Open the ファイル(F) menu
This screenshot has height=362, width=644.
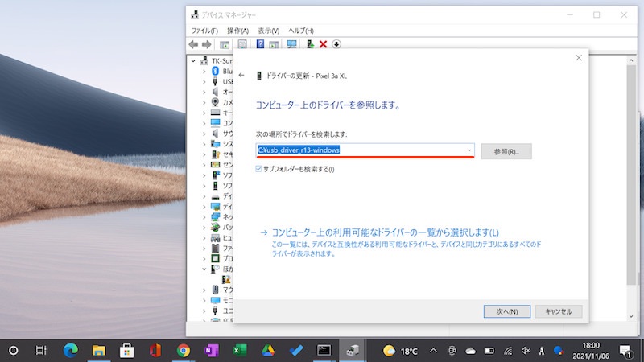(204, 31)
